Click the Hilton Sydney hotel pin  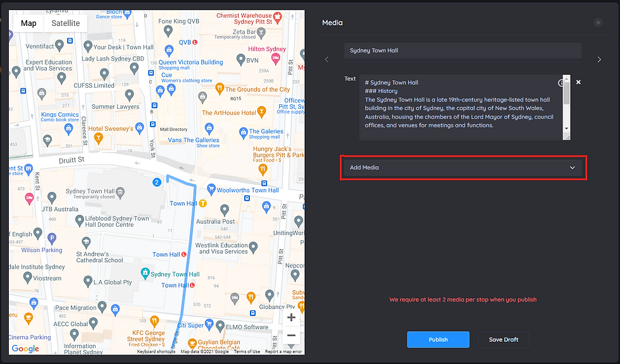276,58
